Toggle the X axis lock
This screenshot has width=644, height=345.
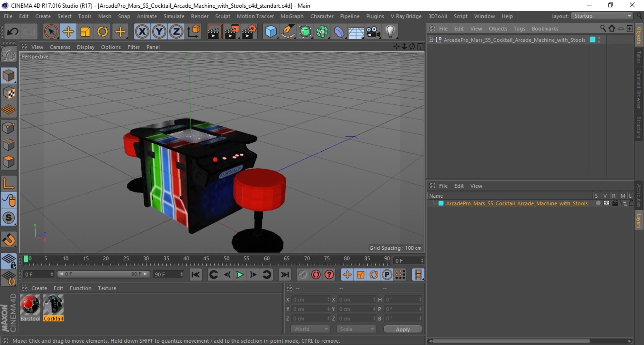point(142,32)
